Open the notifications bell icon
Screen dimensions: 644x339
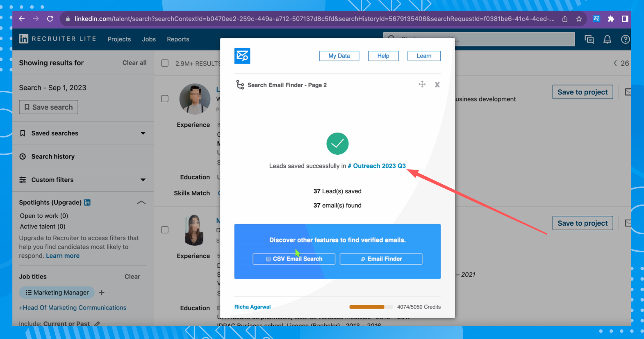[607, 39]
